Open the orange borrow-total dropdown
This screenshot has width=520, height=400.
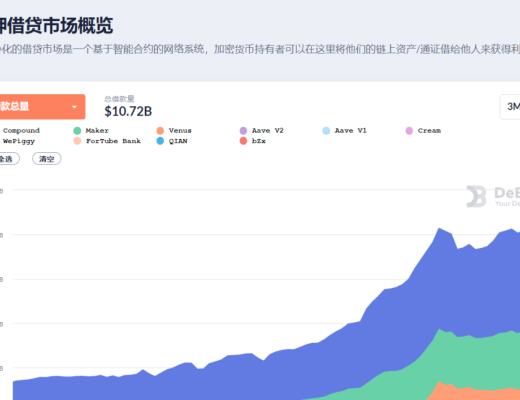click(42, 107)
